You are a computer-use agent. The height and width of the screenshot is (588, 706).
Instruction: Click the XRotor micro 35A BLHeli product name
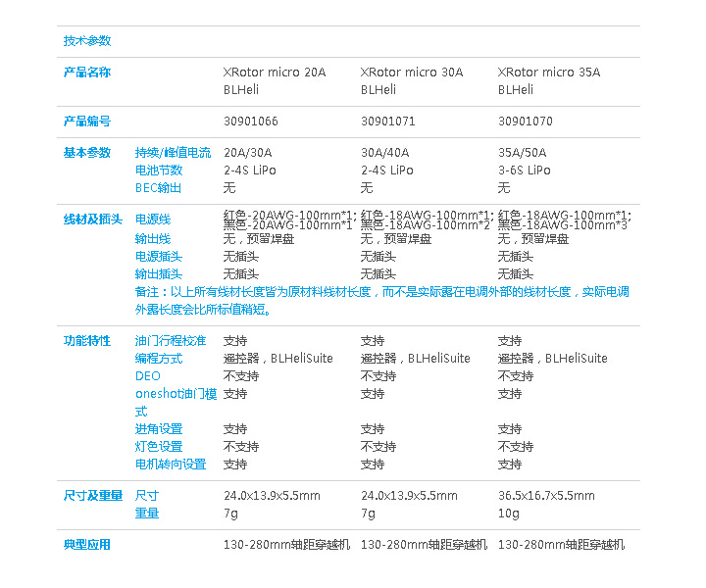(549, 80)
